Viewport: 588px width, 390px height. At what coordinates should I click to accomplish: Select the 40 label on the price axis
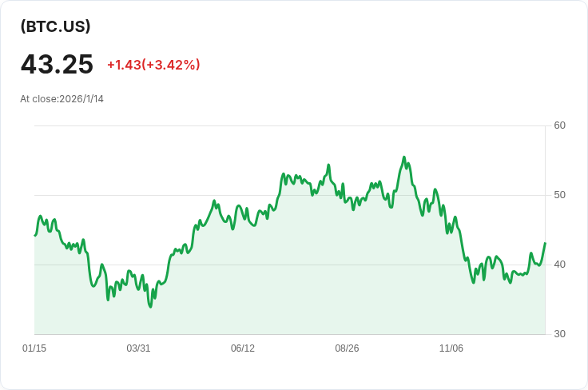(x=559, y=265)
